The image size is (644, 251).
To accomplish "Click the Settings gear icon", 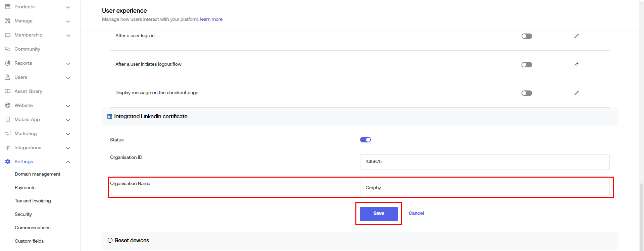I will point(8,162).
